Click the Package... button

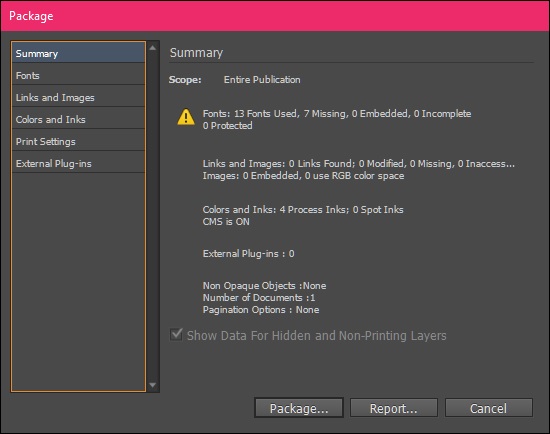click(x=299, y=408)
